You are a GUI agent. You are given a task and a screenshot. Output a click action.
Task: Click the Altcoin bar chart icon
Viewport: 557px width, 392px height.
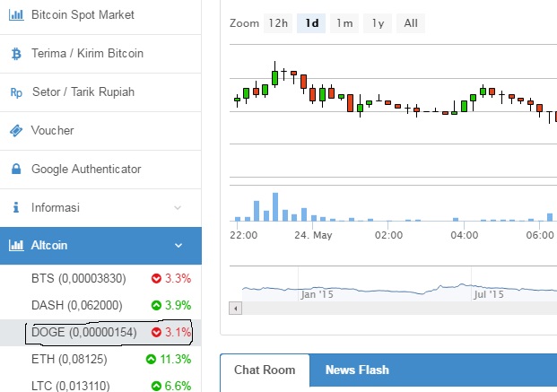(16, 245)
